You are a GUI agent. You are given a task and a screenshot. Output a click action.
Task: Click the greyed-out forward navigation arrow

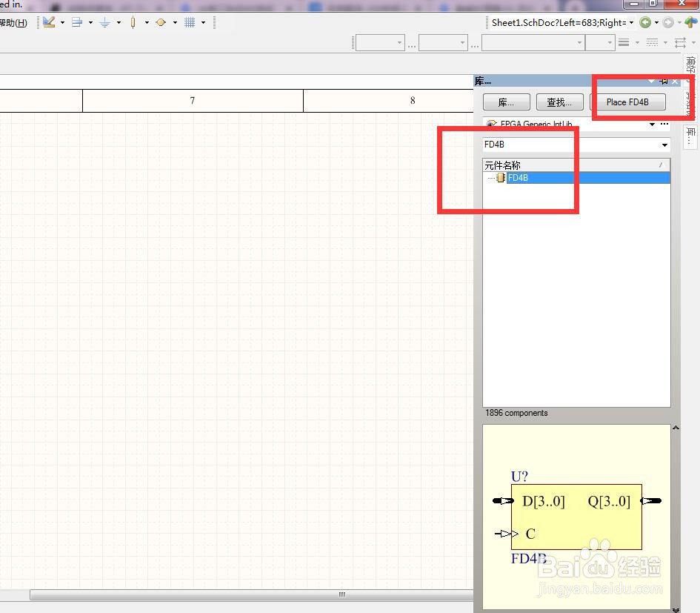coord(668,22)
